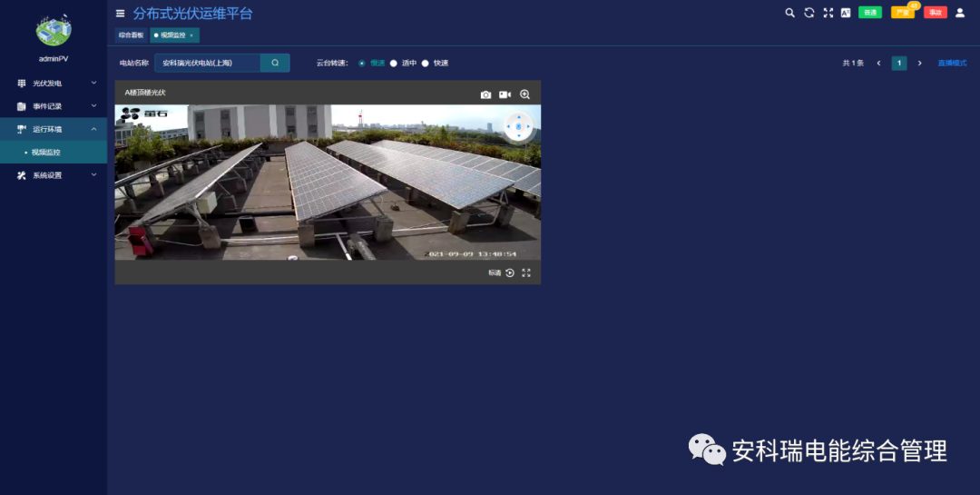Select the 慢速 PTZ speed radio
Image resolution: width=980 pixels, height=495 pixels.
tap(362, 64)
